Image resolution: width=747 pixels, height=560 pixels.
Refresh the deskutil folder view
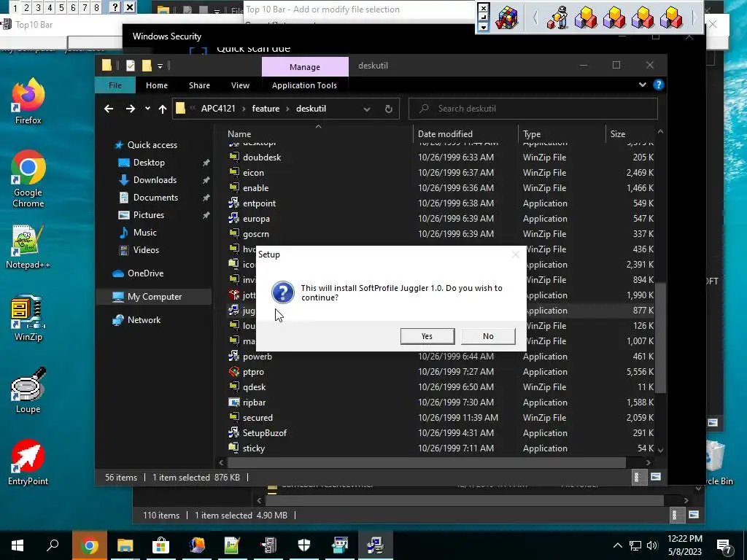pos(389,109)
